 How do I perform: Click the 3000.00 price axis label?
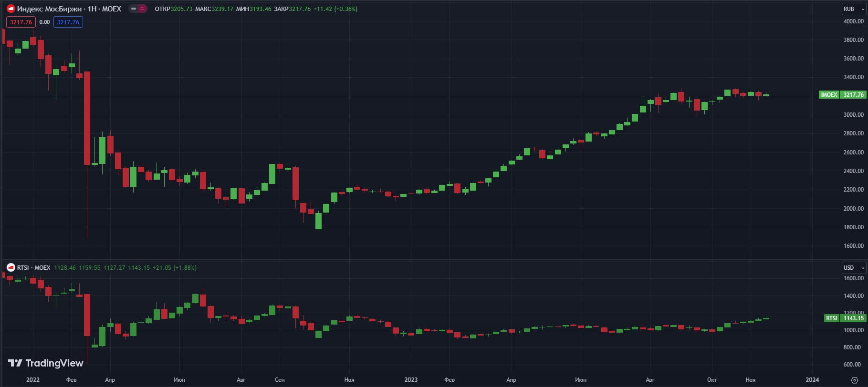(x=853, y=114)
